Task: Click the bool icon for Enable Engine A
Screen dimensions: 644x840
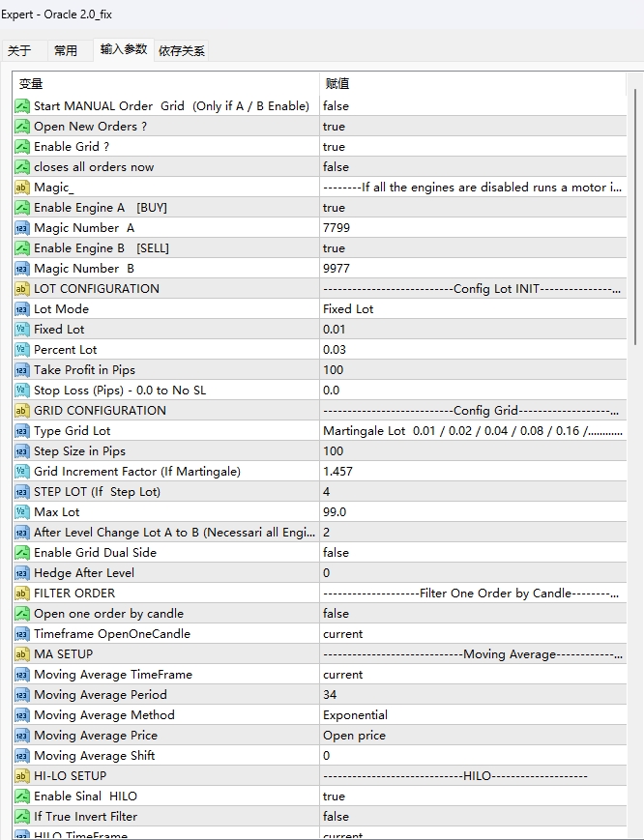Action: (22, 208)
